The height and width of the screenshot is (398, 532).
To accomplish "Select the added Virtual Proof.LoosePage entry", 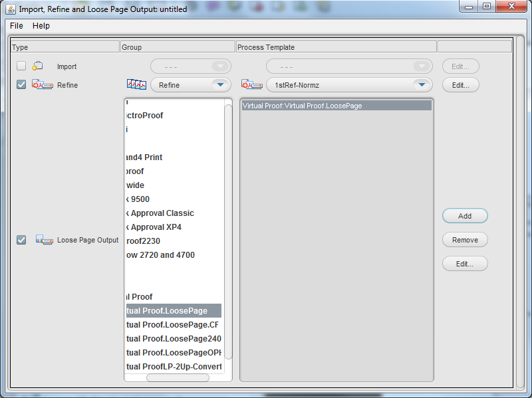I will click(336, 106).
